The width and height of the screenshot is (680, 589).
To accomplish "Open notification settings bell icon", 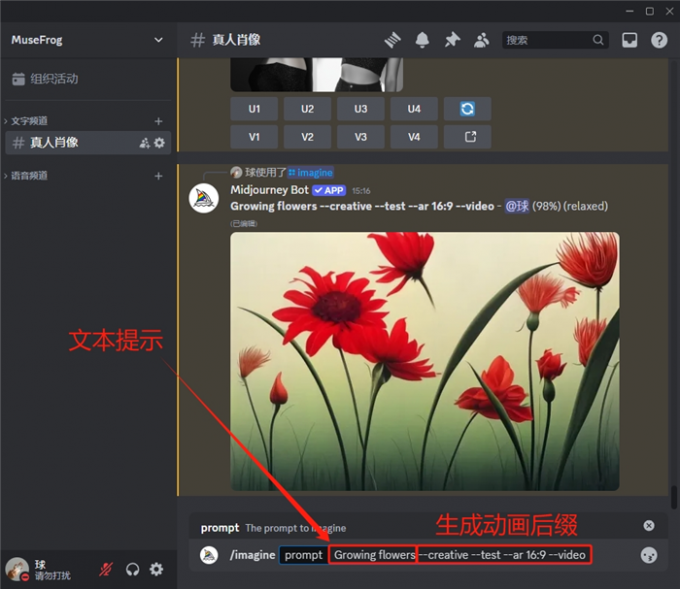I will (422, 40).
